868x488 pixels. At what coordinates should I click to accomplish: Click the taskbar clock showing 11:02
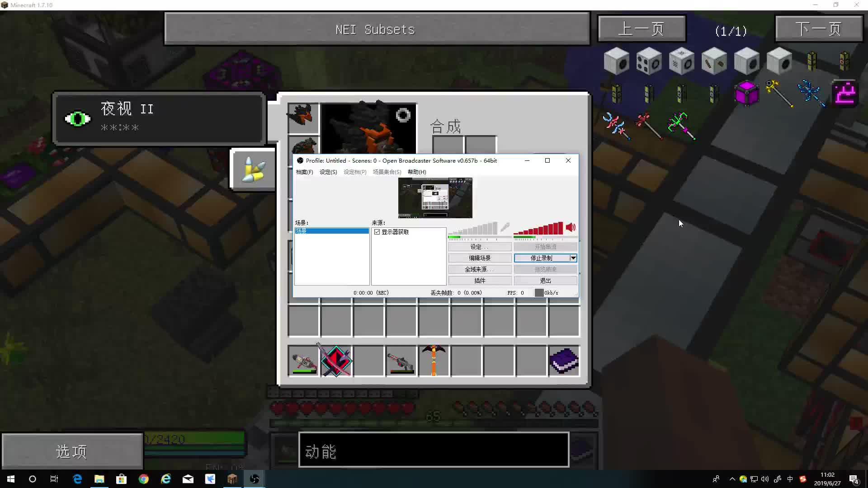pyautogui.click(x=827, y=479)
